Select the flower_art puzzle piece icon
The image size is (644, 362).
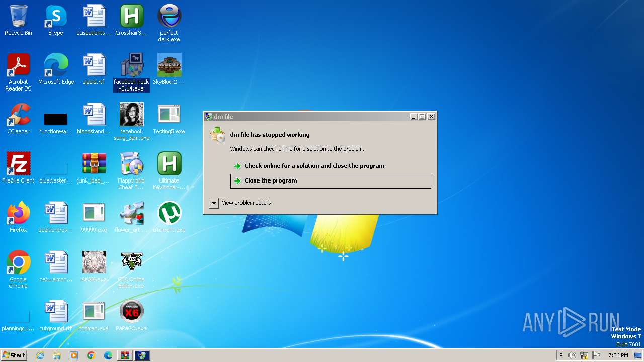(x=131, y=218)
